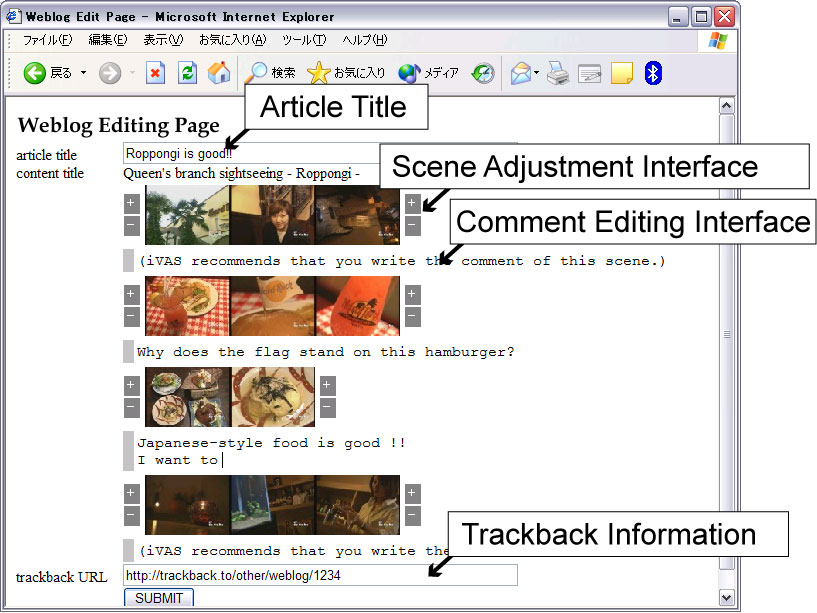Open the Help (ヘルプ) menu
Viewport: 817px width, 613px height.
pyautogui.click(x=365, y=40)
